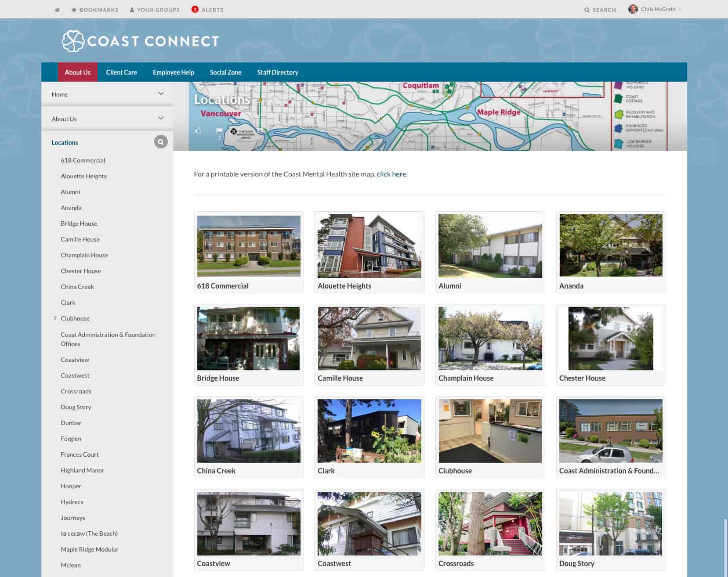Click the Coast Connect logo
This screenshot has width=728, height=577.
point(141,41)
